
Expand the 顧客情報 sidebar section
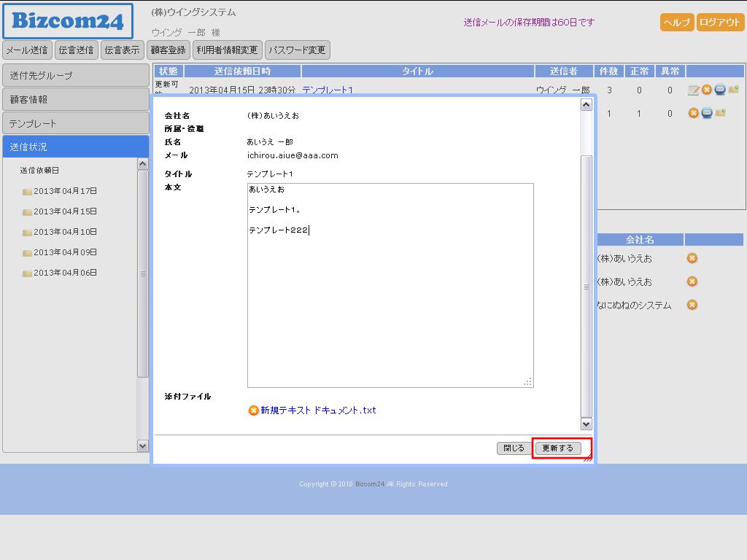pyautogui.click(x=76, y=99)
